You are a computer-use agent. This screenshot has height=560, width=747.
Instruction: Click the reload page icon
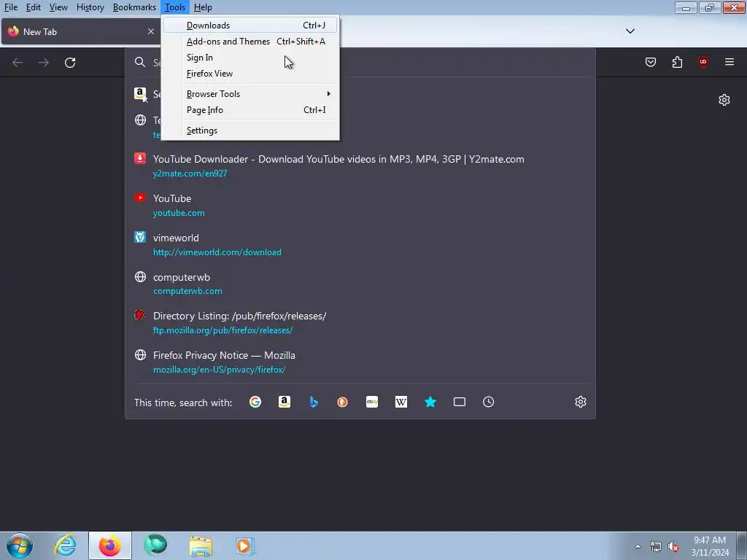coord(70,63)
